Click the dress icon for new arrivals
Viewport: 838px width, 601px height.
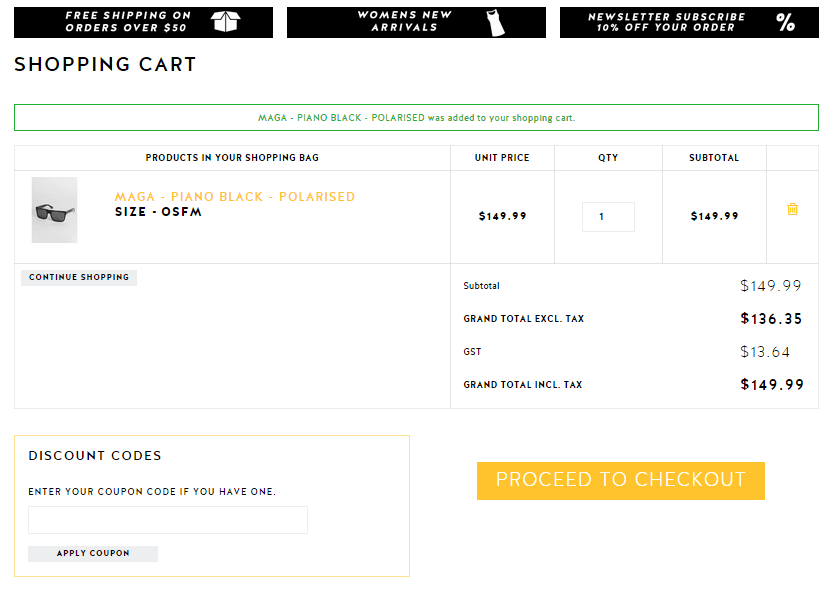tap(496, 23)
